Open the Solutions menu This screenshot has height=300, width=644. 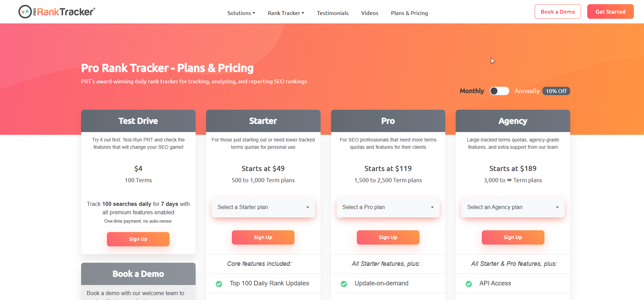[241, 13]
